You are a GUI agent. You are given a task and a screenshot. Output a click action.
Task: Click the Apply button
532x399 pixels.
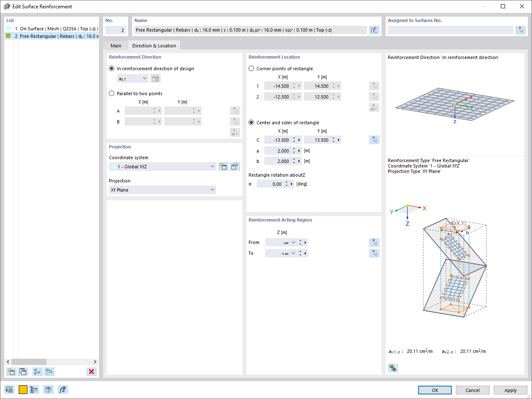tap(510, 390)
